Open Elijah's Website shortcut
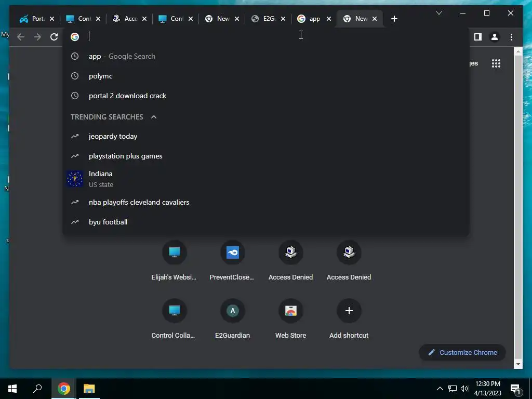Image resolution: width=532 pixels, height=399 pixels. [x=174, y=261]
